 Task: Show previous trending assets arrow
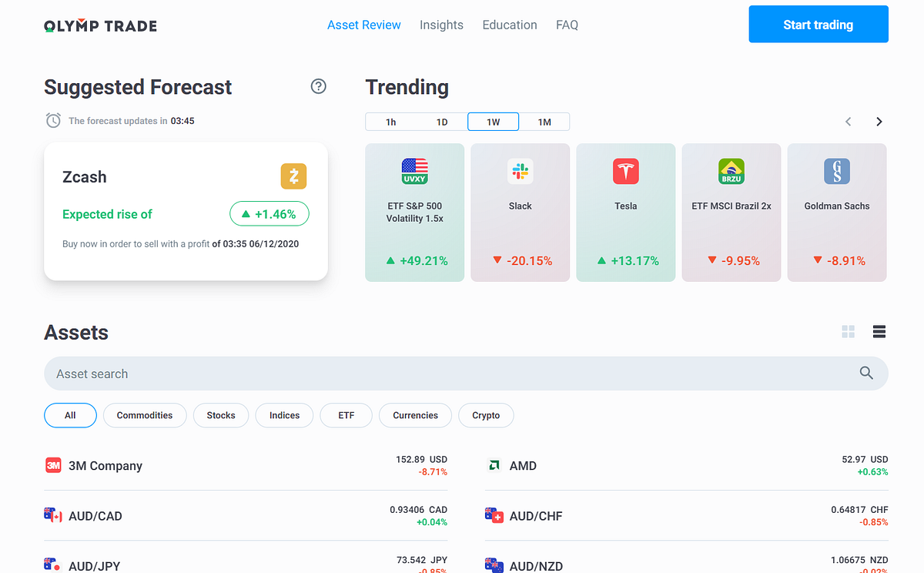[x=849, y=122]
